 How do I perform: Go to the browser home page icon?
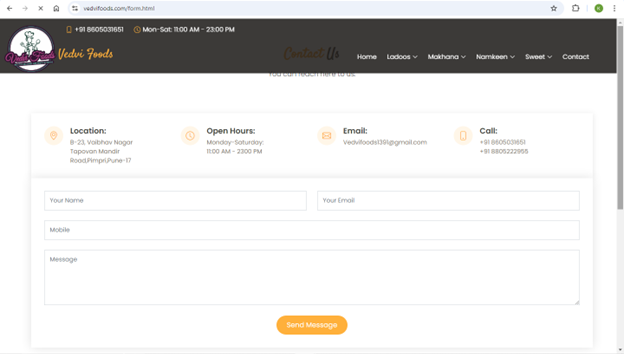(x=56, y=8)
